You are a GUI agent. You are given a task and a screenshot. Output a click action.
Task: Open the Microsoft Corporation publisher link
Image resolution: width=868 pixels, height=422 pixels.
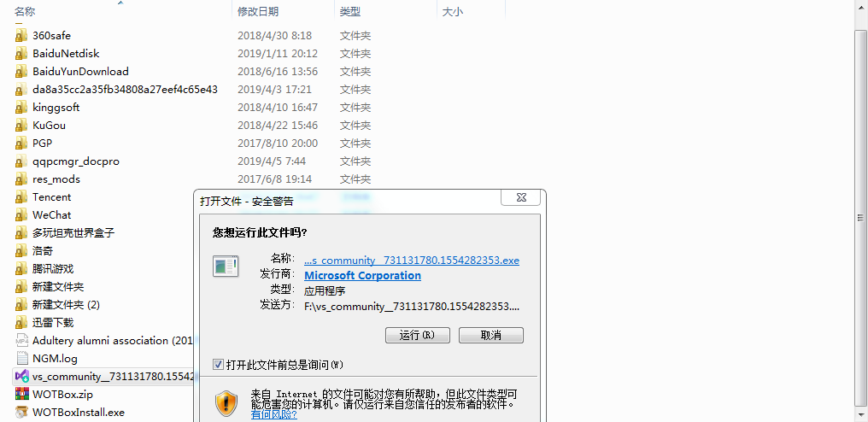pos(362,275)
